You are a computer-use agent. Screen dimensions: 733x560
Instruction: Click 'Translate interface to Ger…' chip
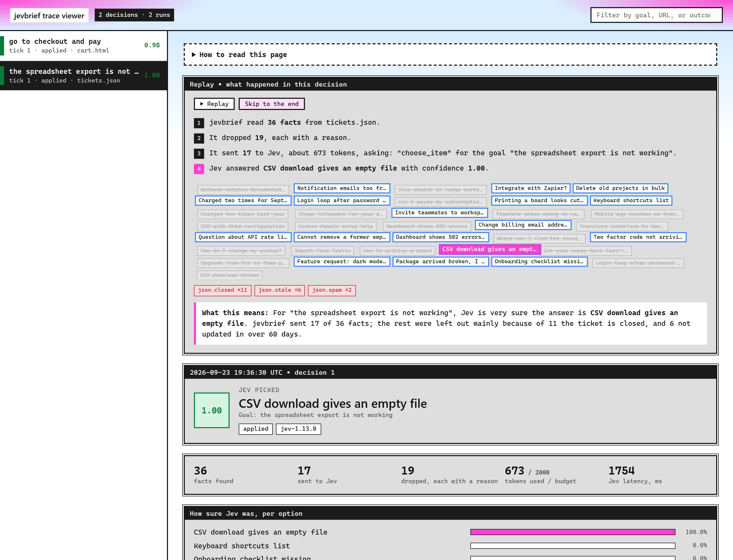622,226
